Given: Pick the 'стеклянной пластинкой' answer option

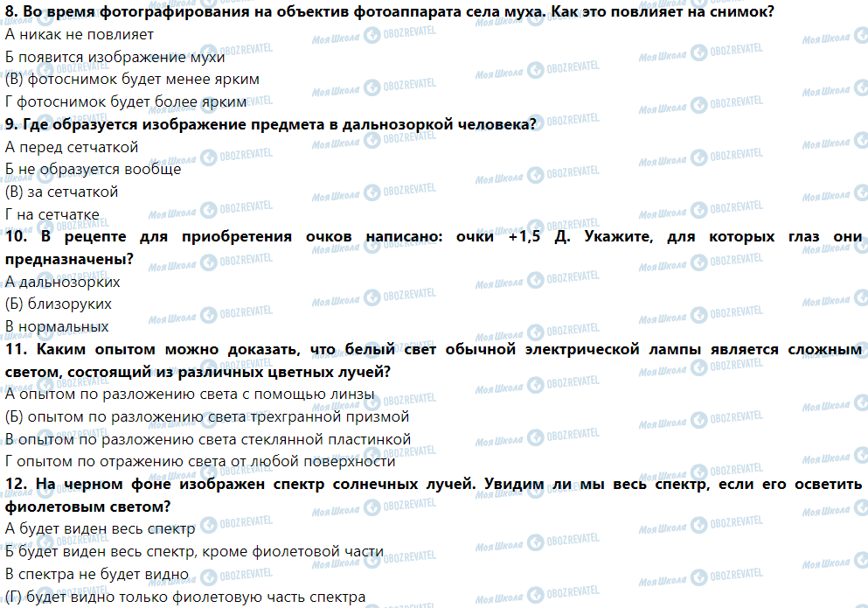Looking at the screenshot, I should [x=207, y=439].
